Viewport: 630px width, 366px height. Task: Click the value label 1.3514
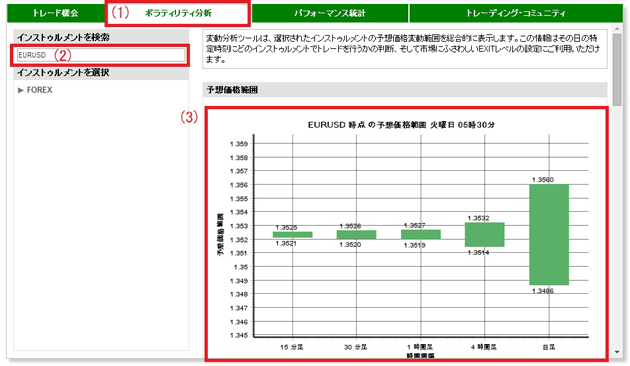(x=478, y=252)
